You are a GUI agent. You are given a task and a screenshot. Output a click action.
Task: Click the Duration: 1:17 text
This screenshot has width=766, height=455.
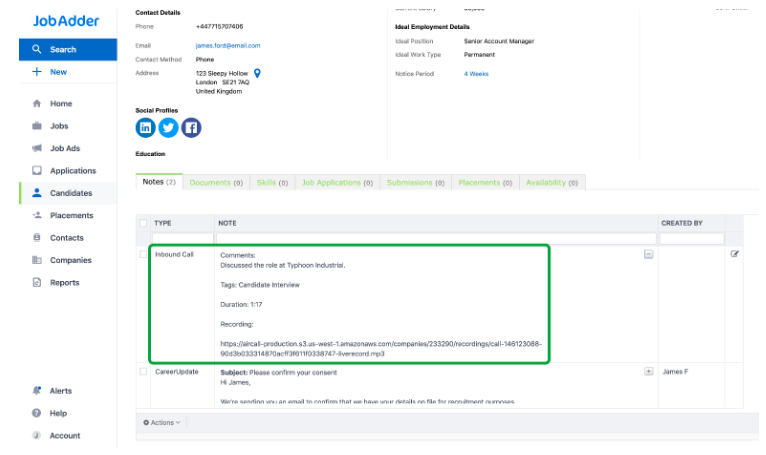(241, 304)
